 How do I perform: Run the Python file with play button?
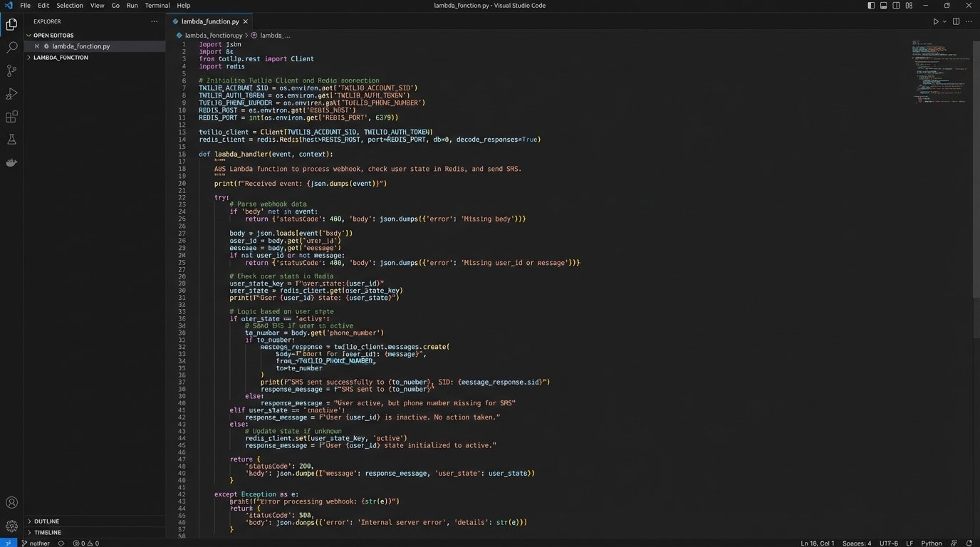[935, 22]
